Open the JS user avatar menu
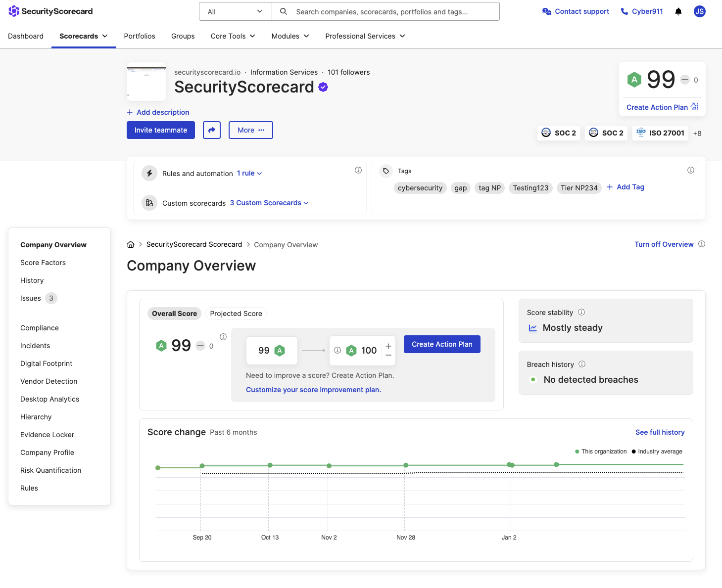 [x=699, y=11]
